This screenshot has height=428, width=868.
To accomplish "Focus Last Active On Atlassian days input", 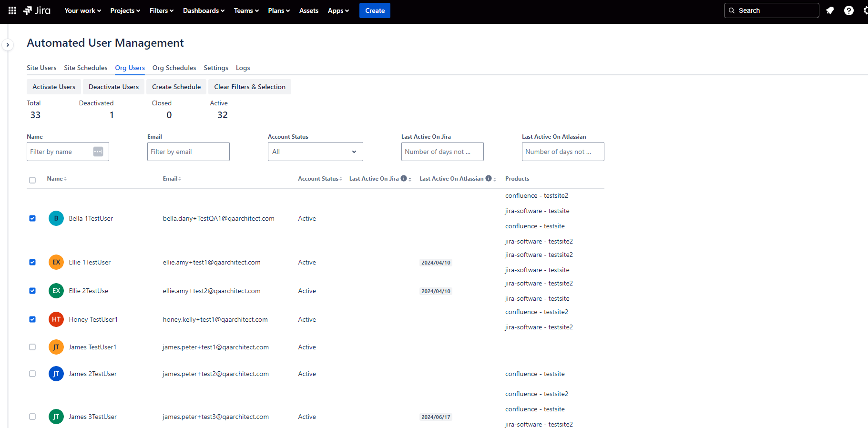I will [563, 152].
